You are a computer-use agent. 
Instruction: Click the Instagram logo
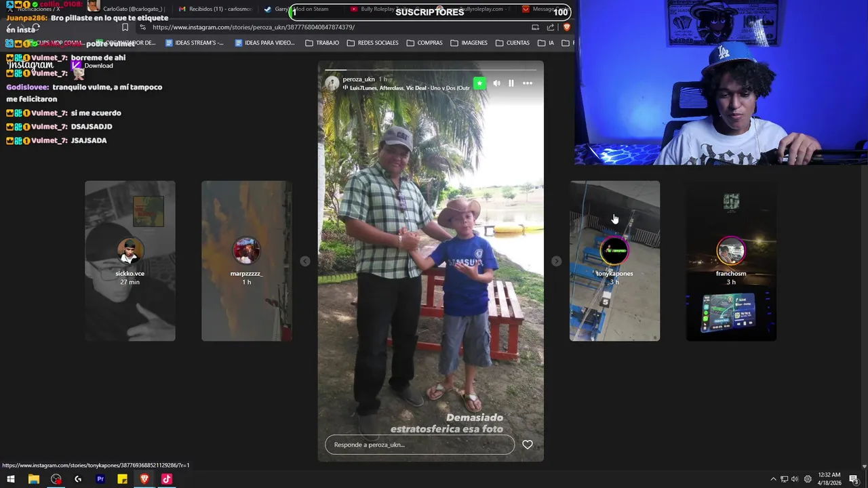tap(31, 65)
